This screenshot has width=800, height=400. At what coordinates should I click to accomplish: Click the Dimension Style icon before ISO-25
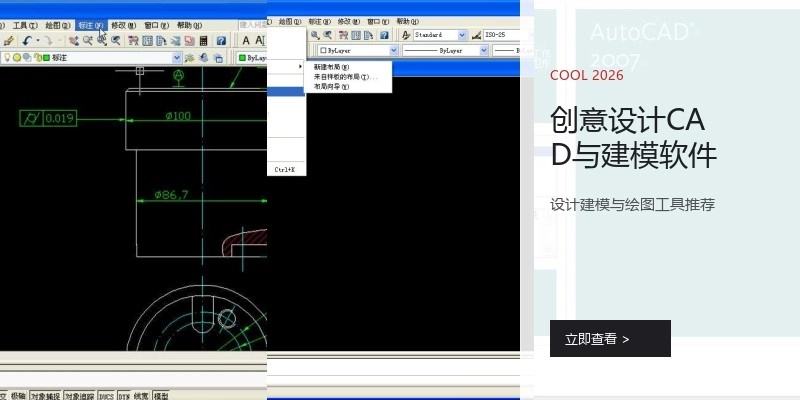click(x=474, y=35)
